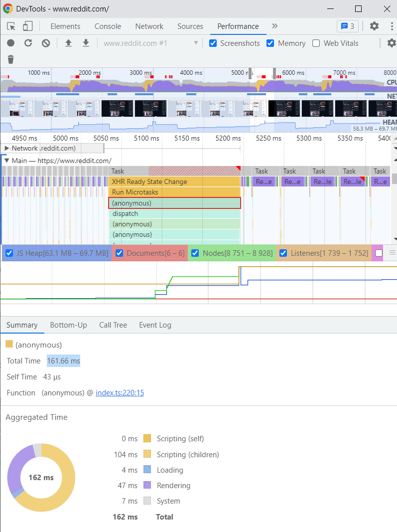397x532 pixels.
Task: Click the right overview window handle
Action: coord(274,73)
